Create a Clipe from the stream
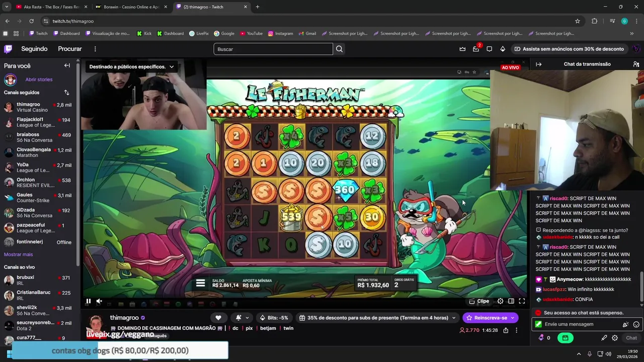This screenshot has width=644, height=362. tap(479, 301)
